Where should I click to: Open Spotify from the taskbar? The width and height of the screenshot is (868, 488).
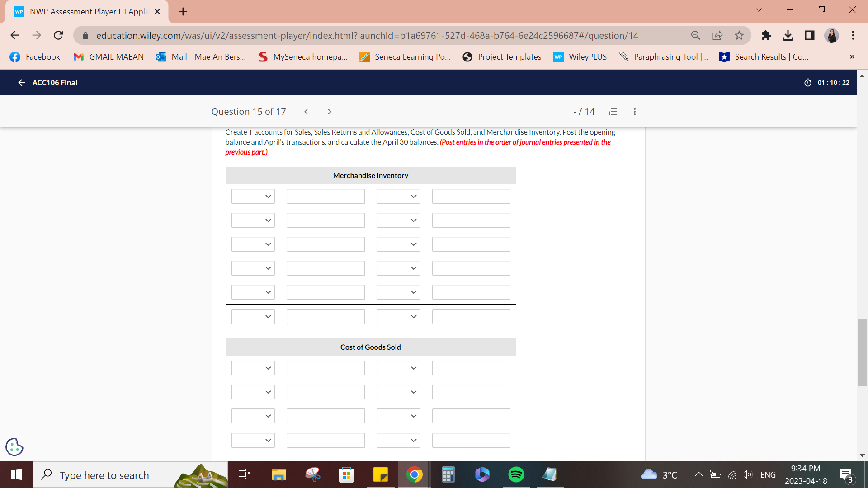516,474
